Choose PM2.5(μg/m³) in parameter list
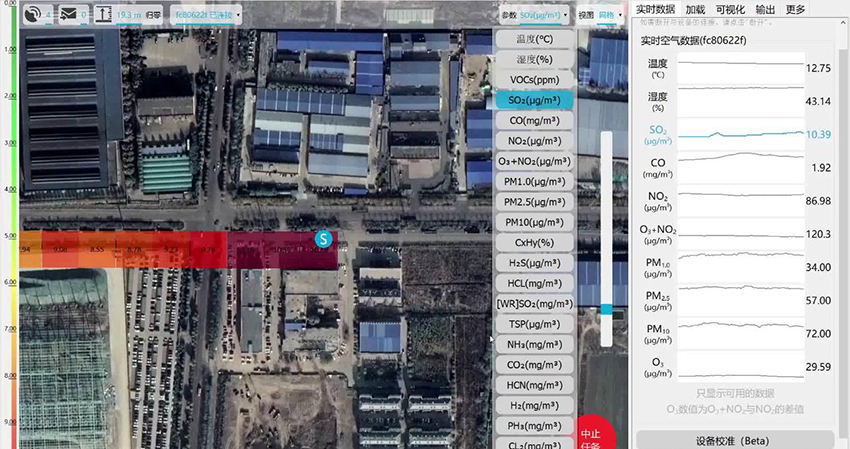The image size is (850, 449). click(534, 202)
